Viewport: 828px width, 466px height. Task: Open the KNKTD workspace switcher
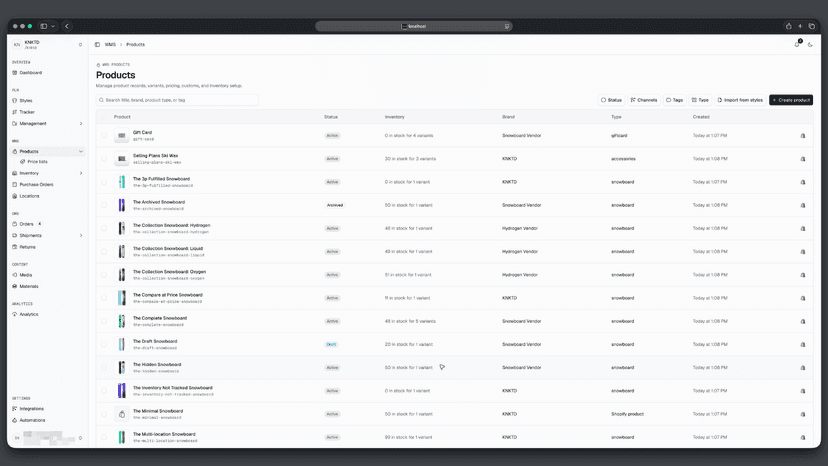point(48,45)
